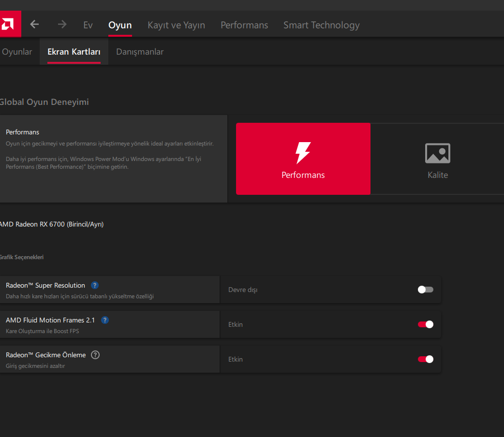Image resolution: width=504 pixels, height=437 pixels.
Task: Open the top Performans tab
Action: 244,25
